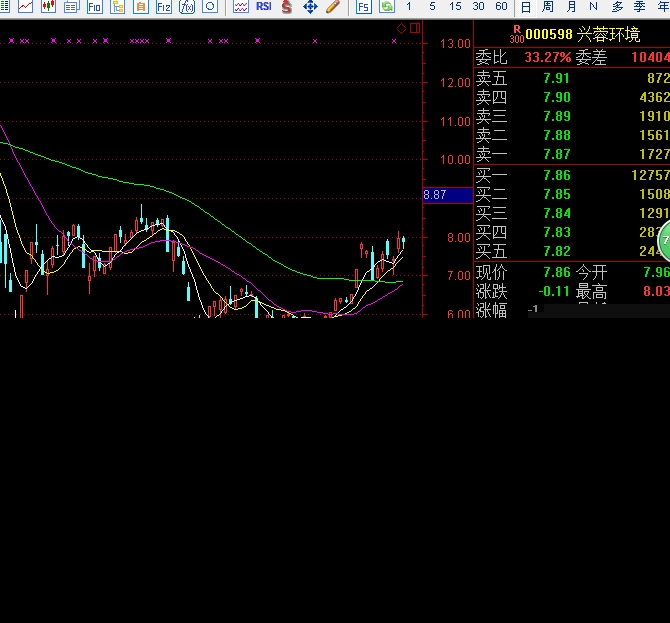
Task: Click buy-one volume 12757
Action: pyautogui.click(x=650, y=175)
